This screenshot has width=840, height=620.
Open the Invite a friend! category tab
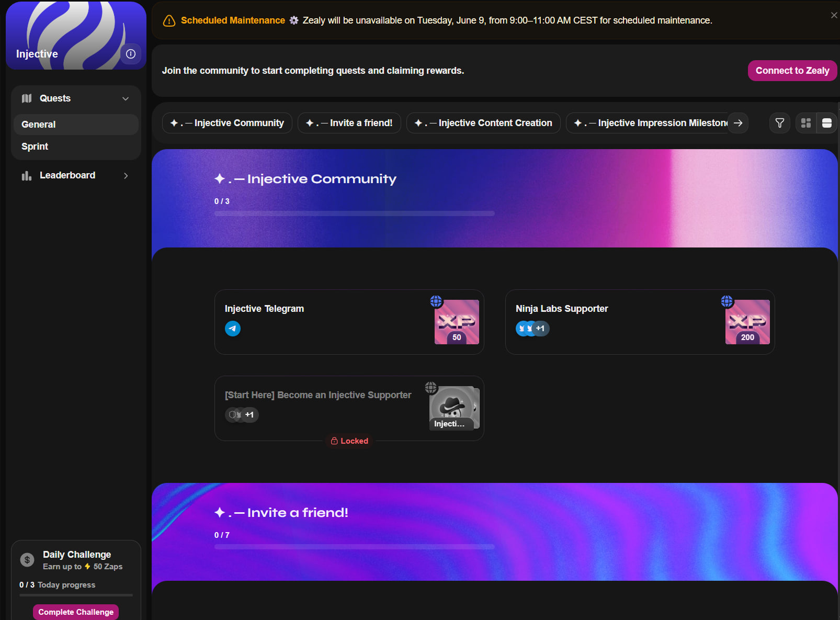349,123
